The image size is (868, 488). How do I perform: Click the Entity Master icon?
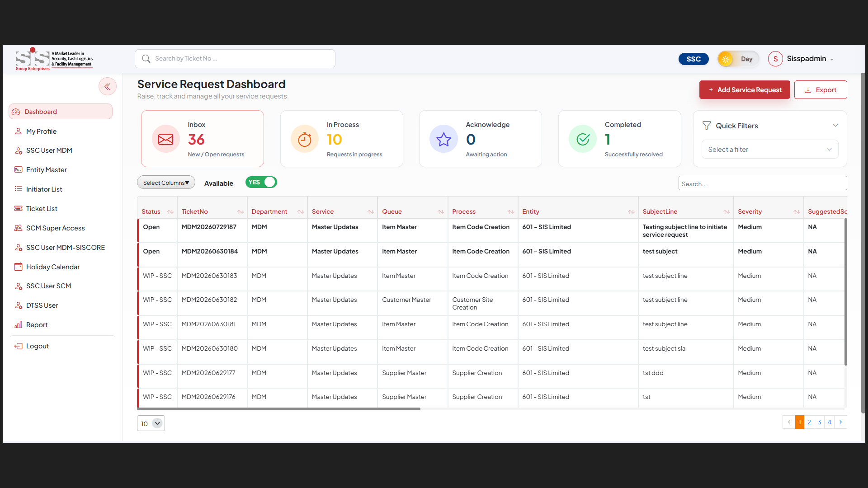pyautogui.click(x=18, y=170)
